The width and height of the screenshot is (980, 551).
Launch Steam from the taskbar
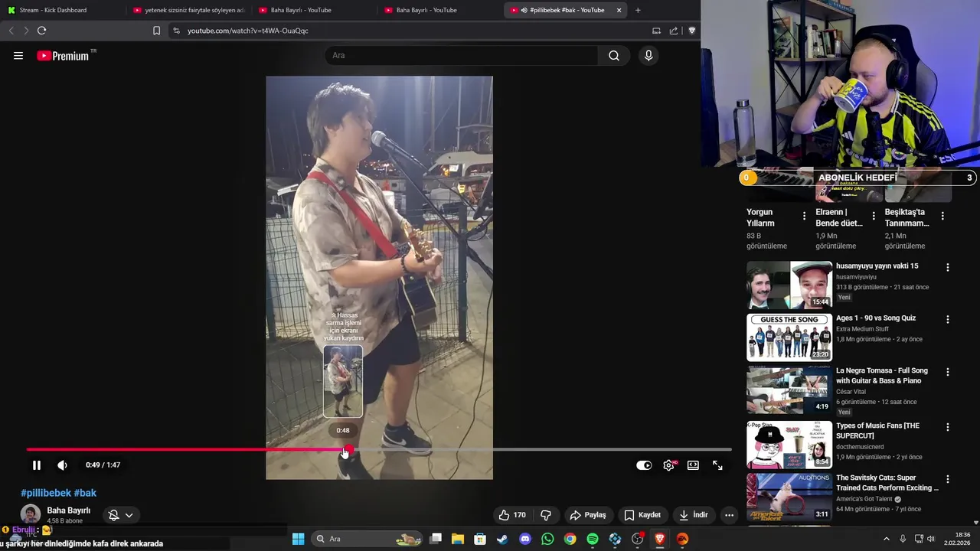coord(502,539)
